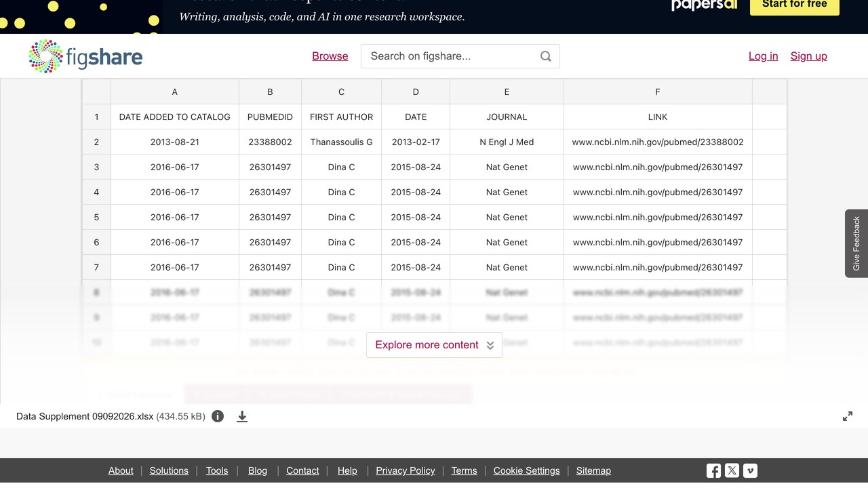Screen dimensions: 868x488
Task: Open the Blog footer link
Action: (x=258, y=470)
